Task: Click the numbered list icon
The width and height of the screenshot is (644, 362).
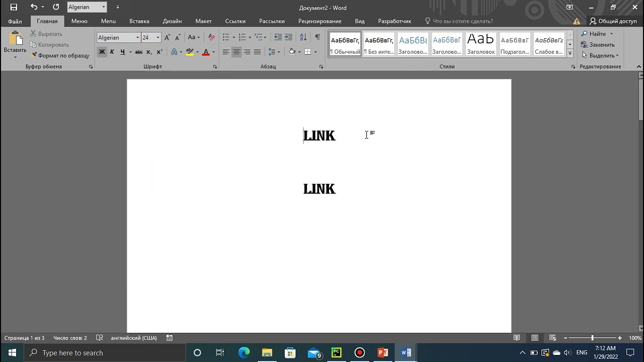Action: [x=242, y=38]
